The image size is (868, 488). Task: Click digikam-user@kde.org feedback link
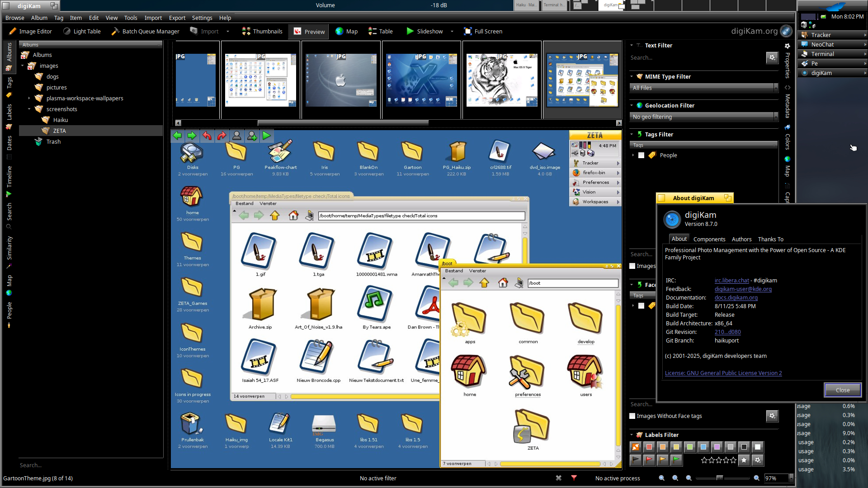(743, 289)
